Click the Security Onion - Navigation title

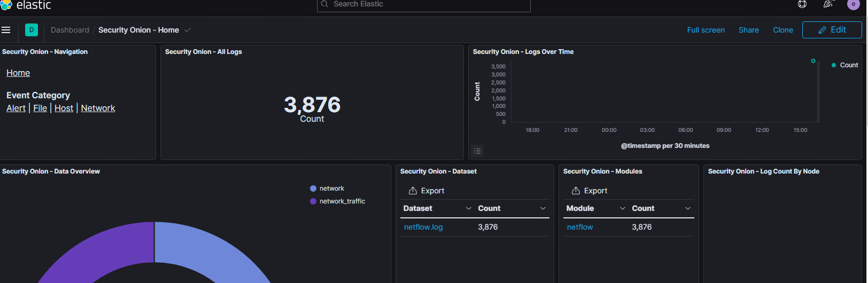coord(45,52)
